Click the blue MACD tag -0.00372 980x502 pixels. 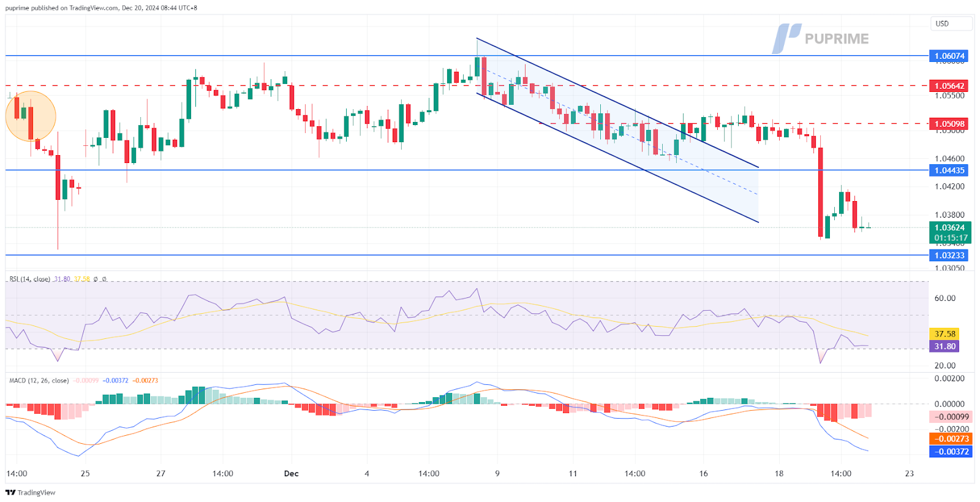coord(951,452)
